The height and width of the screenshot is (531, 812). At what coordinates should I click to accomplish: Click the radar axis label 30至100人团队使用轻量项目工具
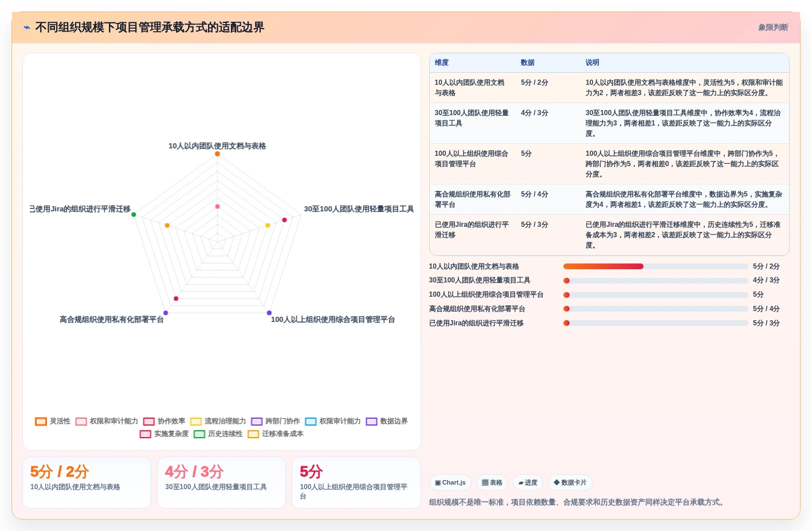359,209
